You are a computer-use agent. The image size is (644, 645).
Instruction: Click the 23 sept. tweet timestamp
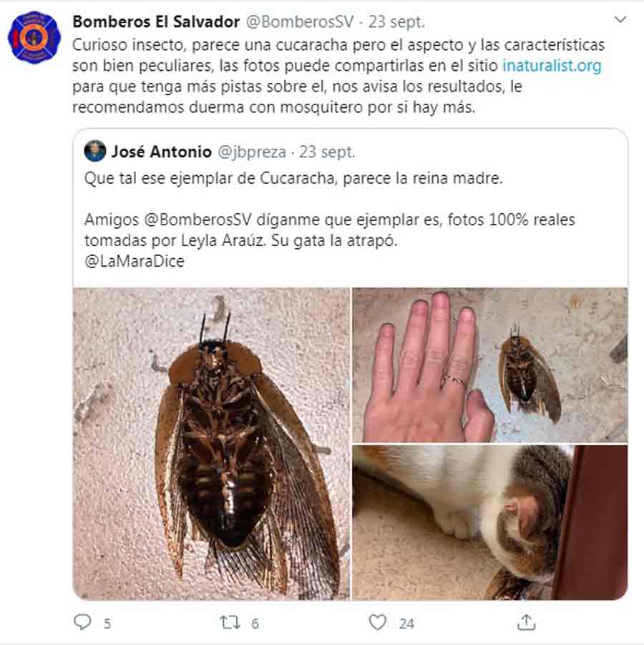[396, 21]
